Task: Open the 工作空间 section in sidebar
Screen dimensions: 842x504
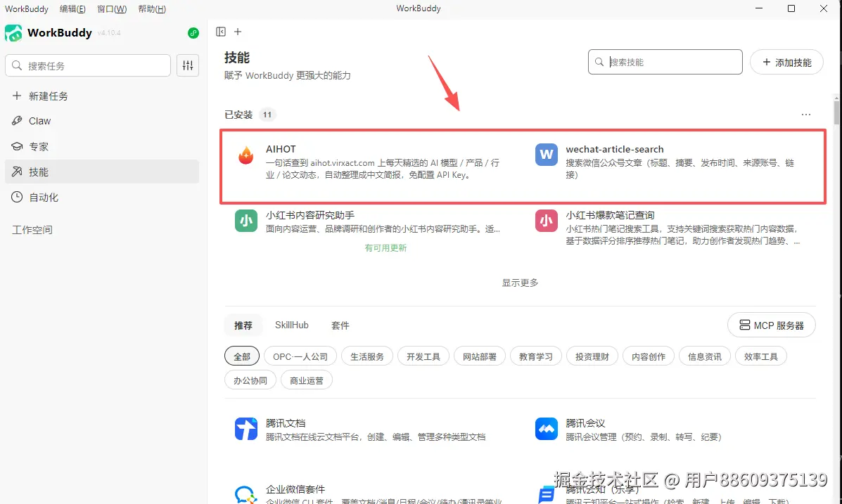Action: pos(32,230)
